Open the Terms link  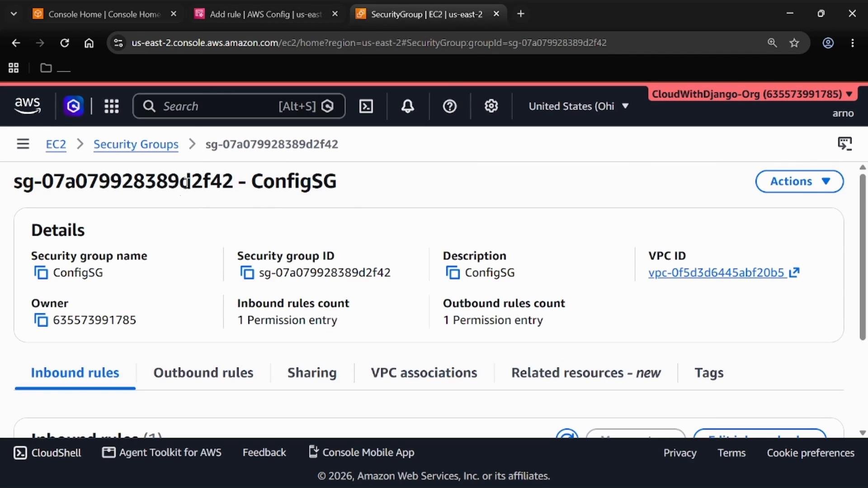pyautogui.click(x=731, y=453)
